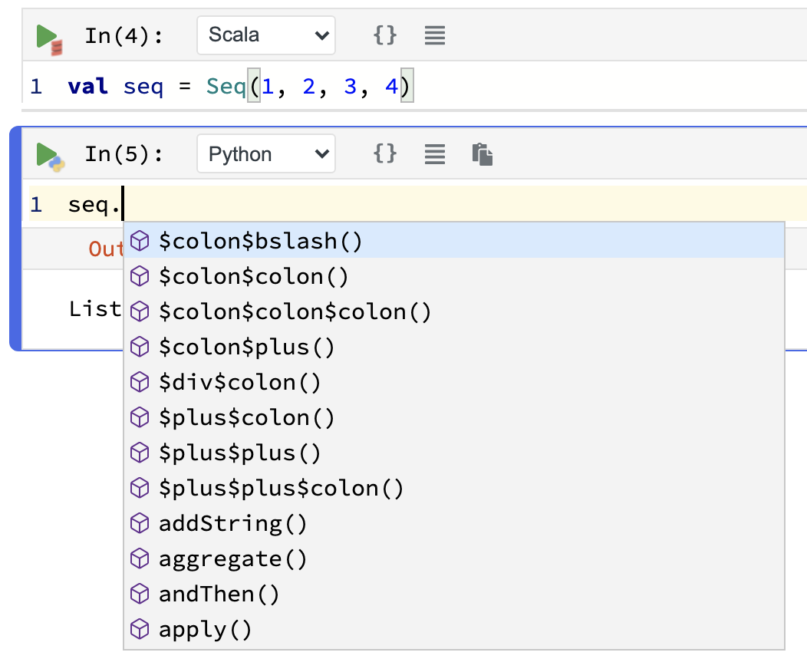Open the Scala language dropdown

(265, 35)
